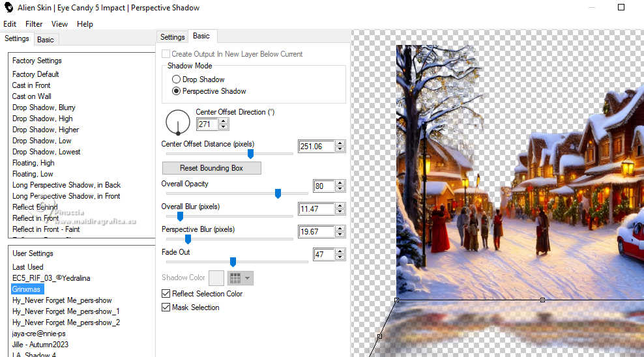This screenshot has width=644, height=357.
Task: Select Long Perspective Shadow, in Back preset
Action: tap(66, 185)
